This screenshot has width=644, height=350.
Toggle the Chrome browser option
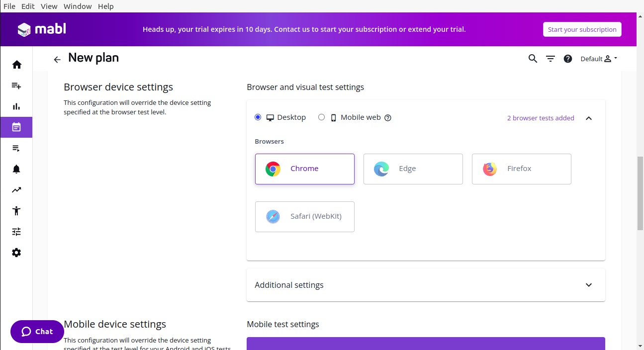[x=304, y=169]
